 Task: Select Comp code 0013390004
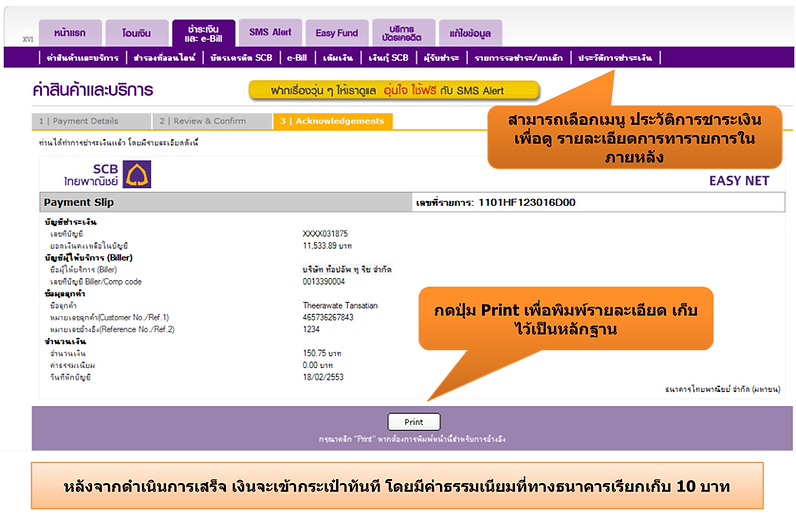(324, 281)
